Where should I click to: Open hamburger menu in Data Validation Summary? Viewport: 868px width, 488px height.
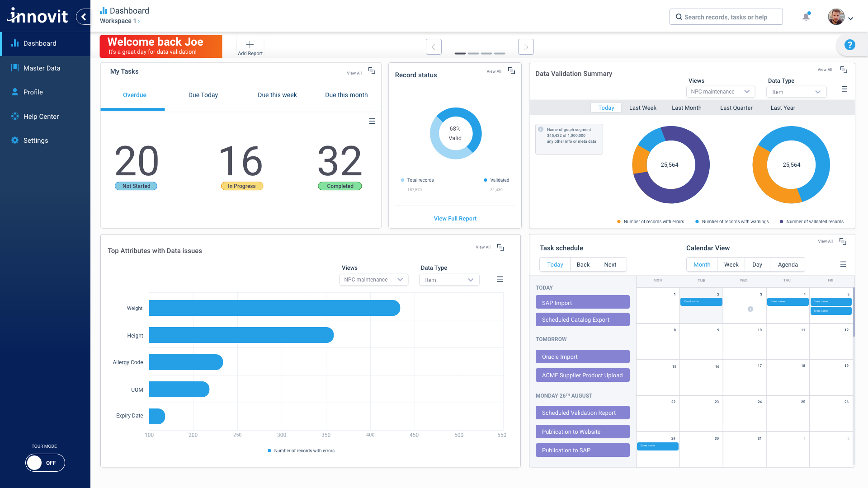click(x=844, y=89)
